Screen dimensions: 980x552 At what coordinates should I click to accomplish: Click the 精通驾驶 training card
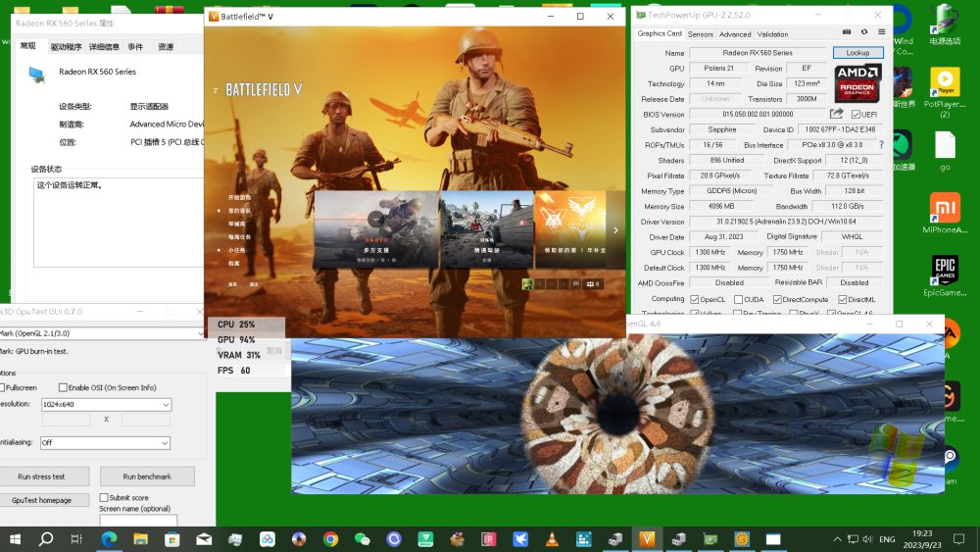point(486,228)
